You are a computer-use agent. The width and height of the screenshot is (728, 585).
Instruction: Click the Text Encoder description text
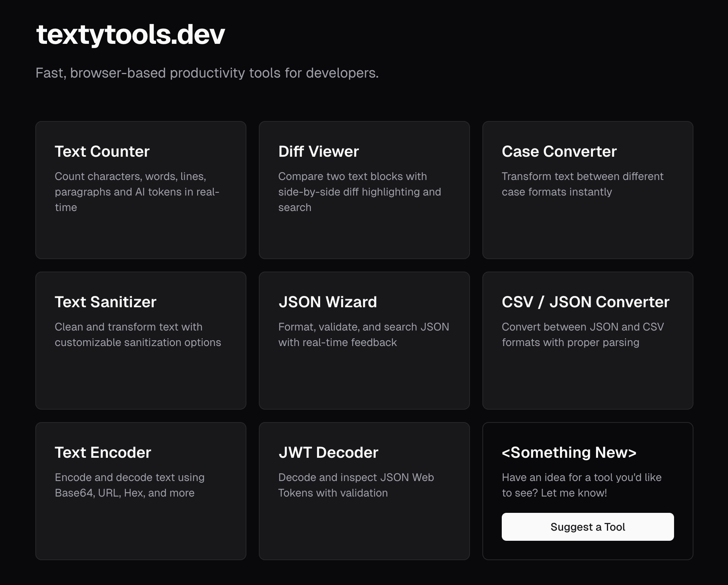(129, 485)
